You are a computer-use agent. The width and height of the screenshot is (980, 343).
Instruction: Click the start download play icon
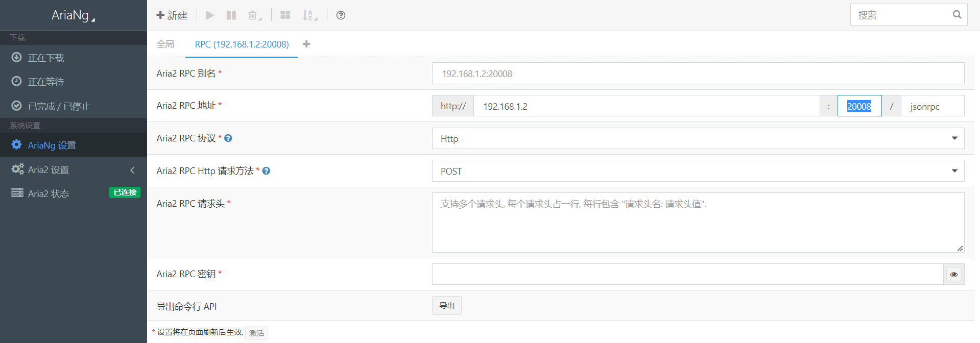(210, 15)
